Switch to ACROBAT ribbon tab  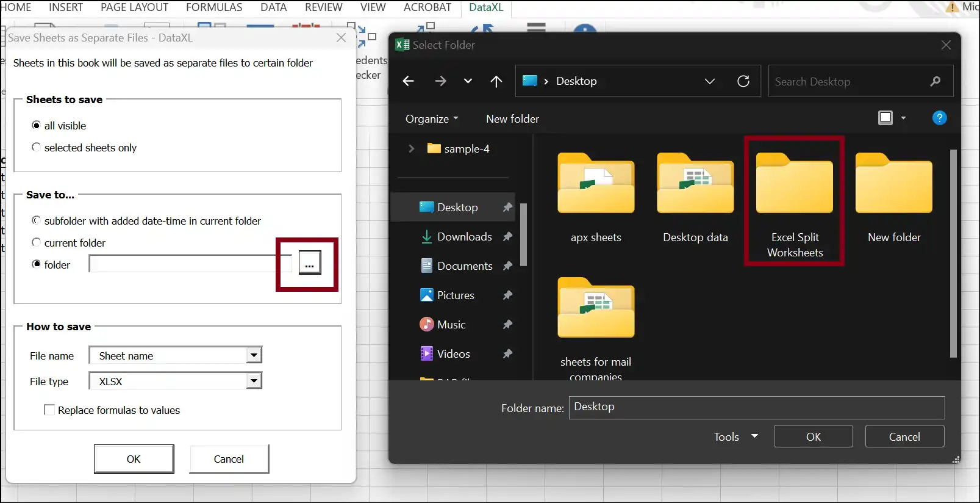tap(427, 7)
